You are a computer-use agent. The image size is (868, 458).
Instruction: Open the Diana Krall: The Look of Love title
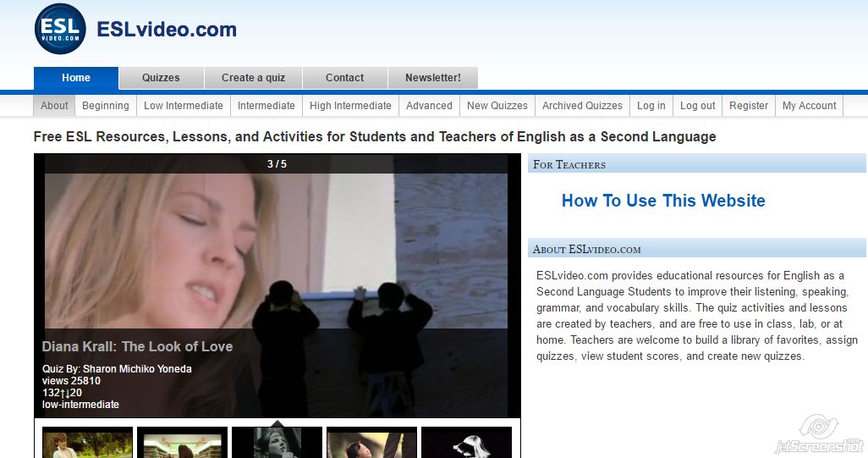click(x=137, y=347)
